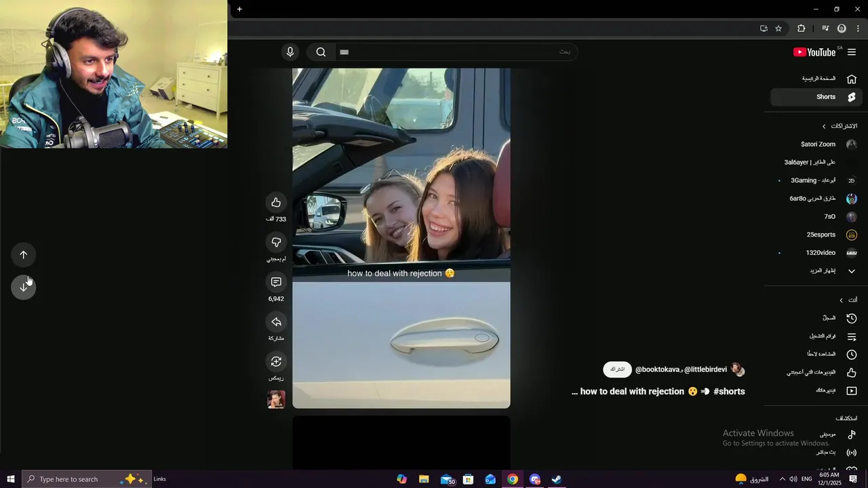Open watch History from the sidebar
Image resolution: width=868 pixels, height=488 pixels.
click(816, 318)
